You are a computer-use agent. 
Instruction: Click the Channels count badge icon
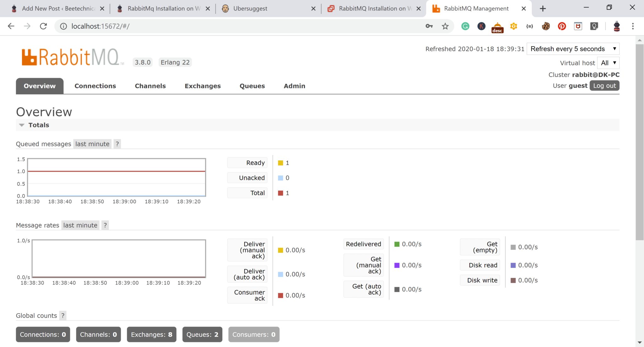click(98, 334)
